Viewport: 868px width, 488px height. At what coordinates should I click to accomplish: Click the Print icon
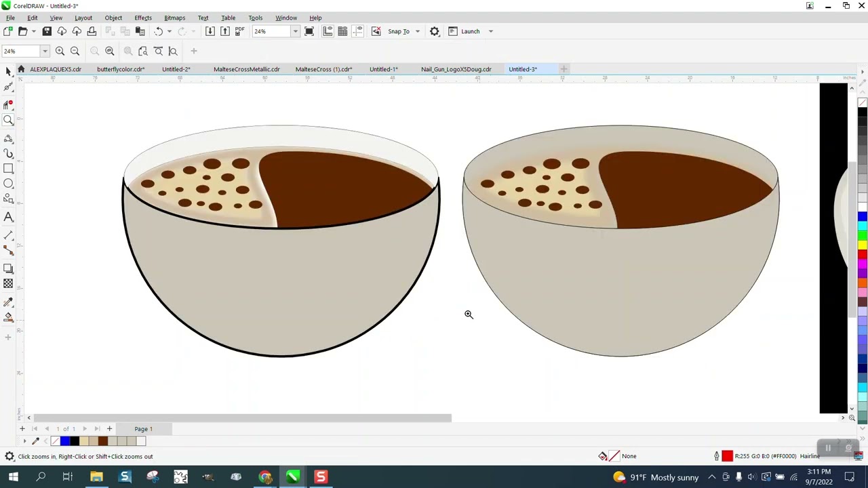point(92,31)
